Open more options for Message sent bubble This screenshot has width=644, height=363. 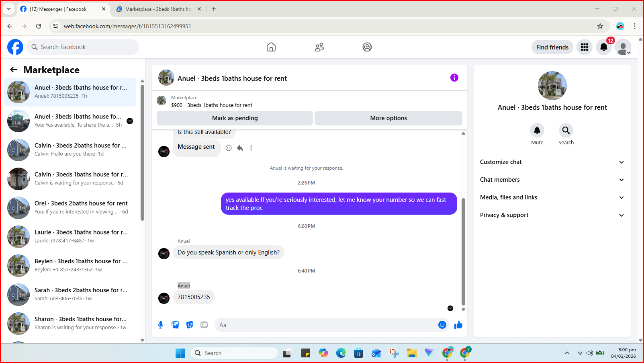(251, 148)
